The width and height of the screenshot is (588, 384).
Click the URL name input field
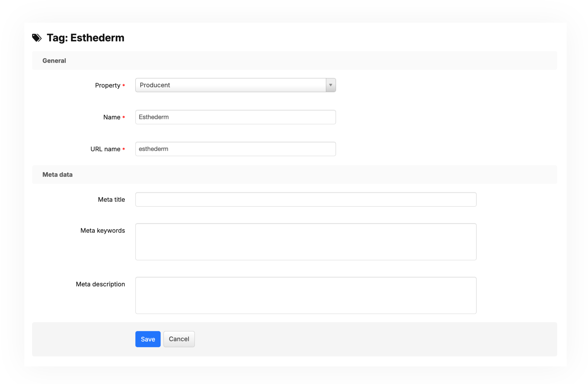click(x=235, y=149)
